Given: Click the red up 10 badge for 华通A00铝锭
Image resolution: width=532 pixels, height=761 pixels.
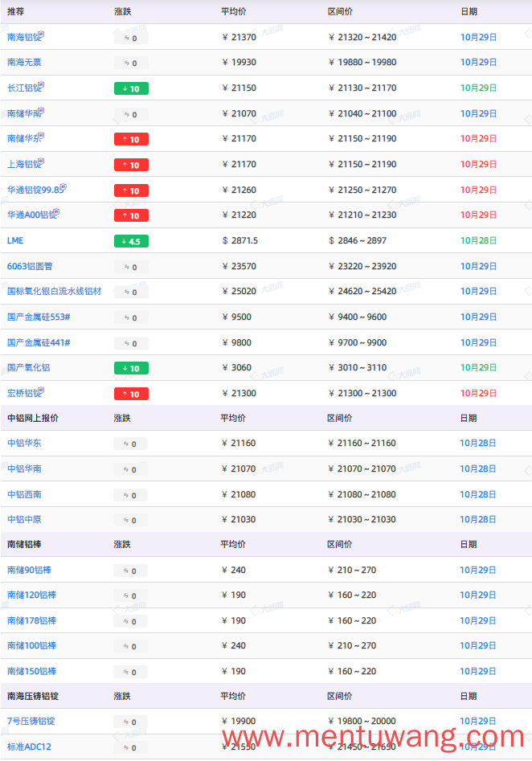Looking at the screenshot, I should pyautogui.click(x=131, y=215).
